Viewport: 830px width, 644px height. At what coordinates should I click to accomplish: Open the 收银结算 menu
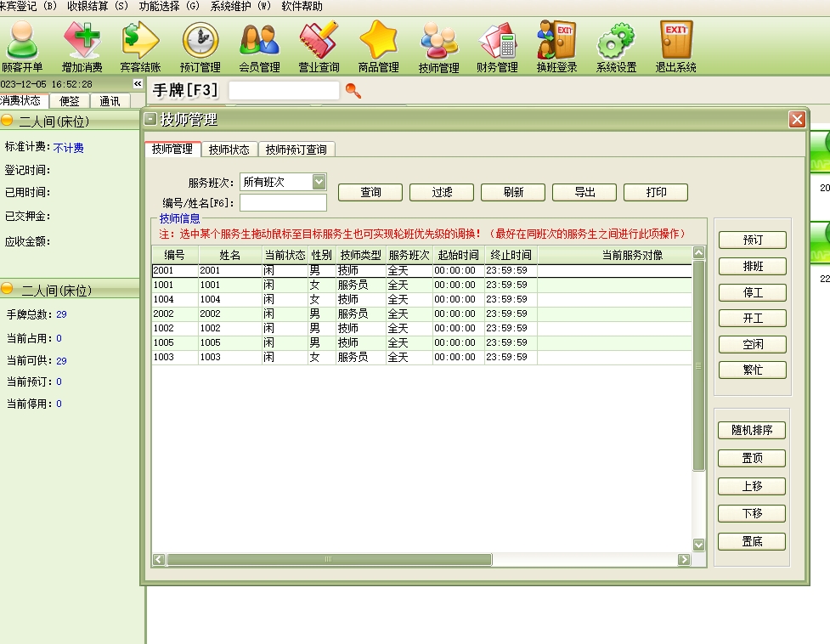[98, 6]
